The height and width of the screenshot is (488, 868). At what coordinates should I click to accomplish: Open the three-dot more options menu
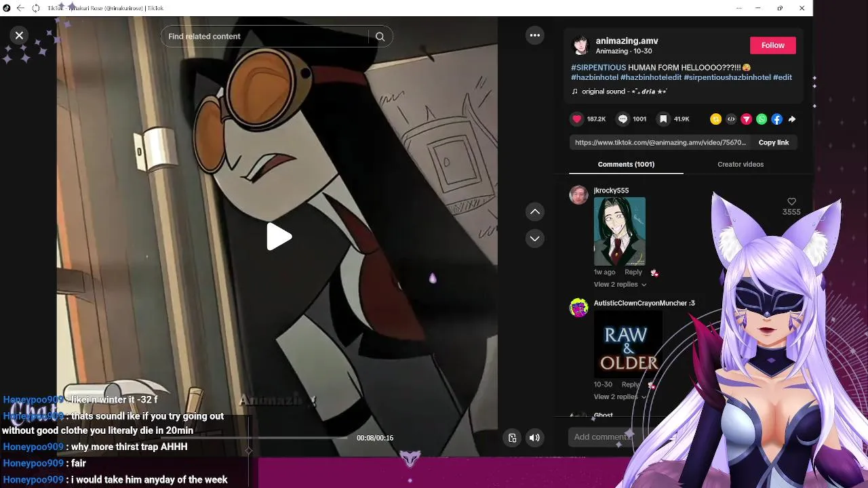click(x=535, y=35)
